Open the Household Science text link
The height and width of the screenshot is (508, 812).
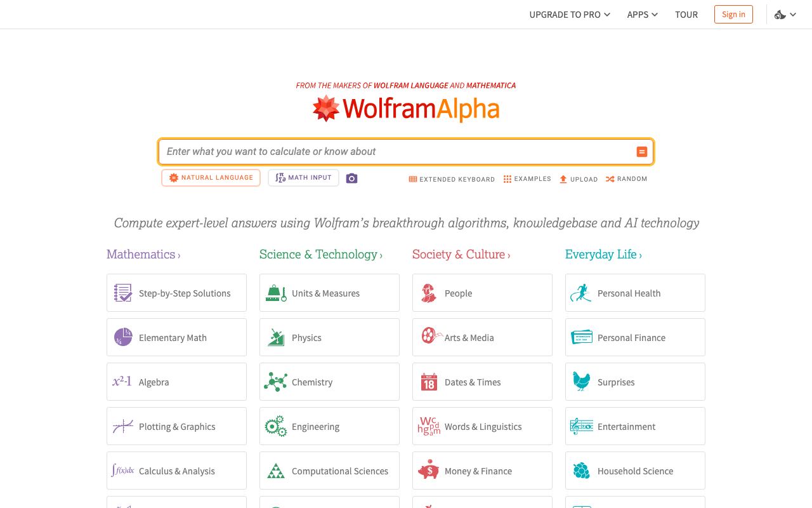[x=635, y=471]
